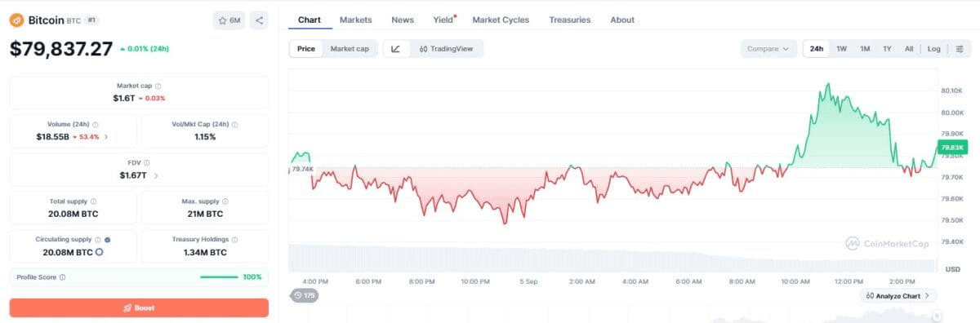
Task: Open the Compare dropdown
Action: coord(768,49)
